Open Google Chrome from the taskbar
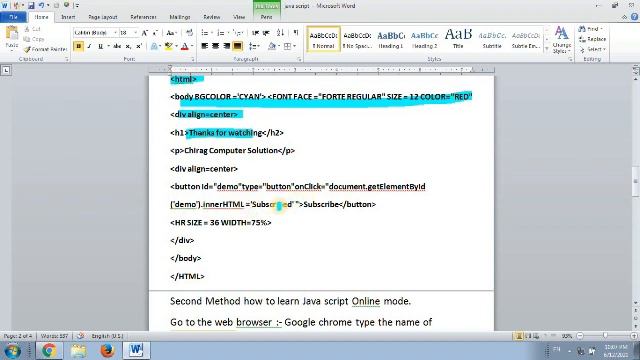 (49, 350)
